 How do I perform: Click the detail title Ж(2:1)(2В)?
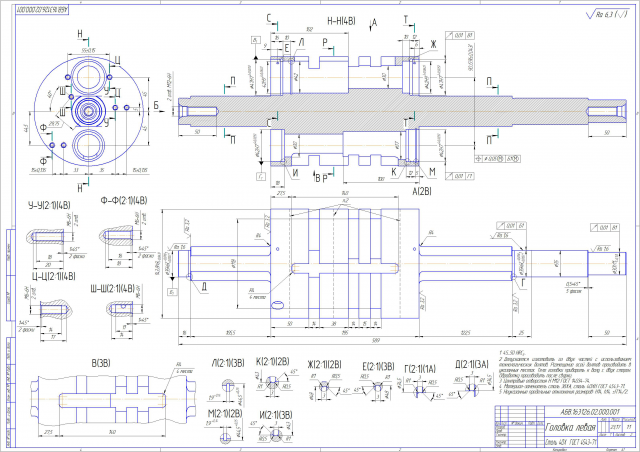[324, 364]
